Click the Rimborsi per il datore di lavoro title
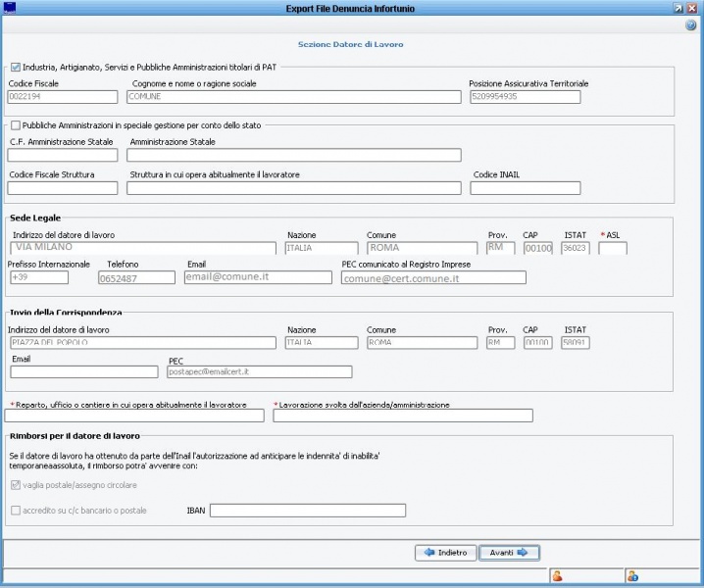 (75, 436)
